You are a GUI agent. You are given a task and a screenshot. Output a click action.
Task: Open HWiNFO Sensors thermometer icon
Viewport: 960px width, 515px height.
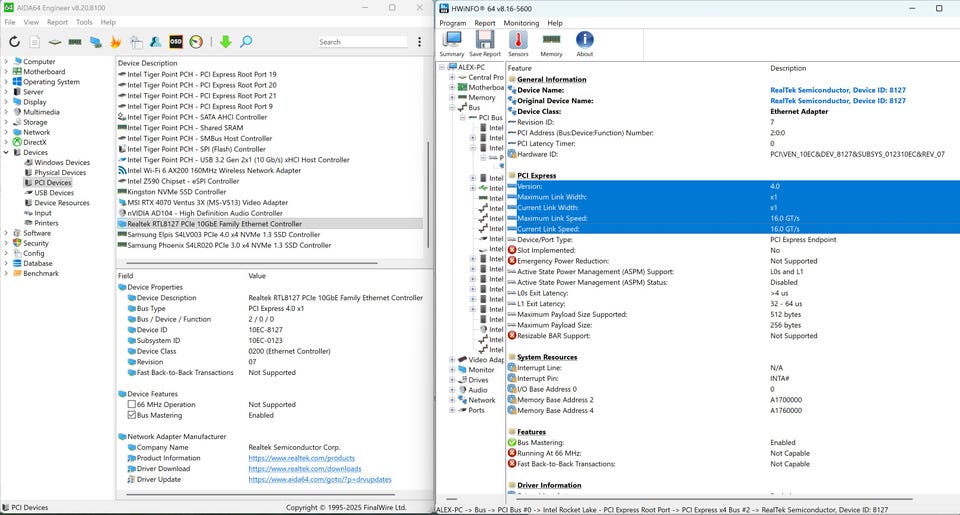[518, 41]
